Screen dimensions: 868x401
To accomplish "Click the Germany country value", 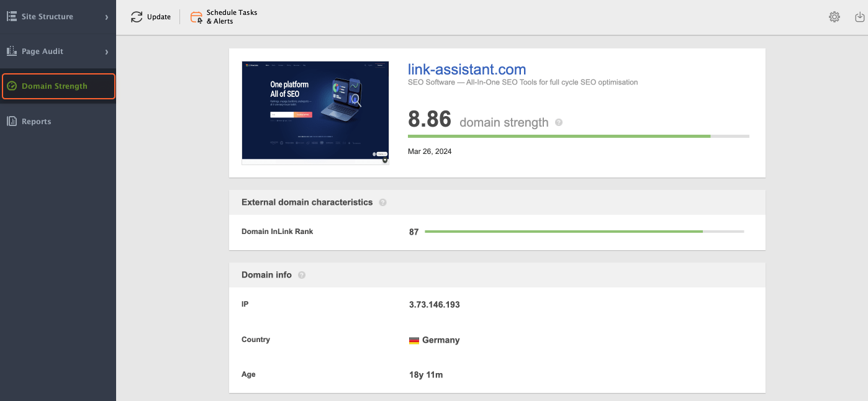I will click(x=441, y=340).
